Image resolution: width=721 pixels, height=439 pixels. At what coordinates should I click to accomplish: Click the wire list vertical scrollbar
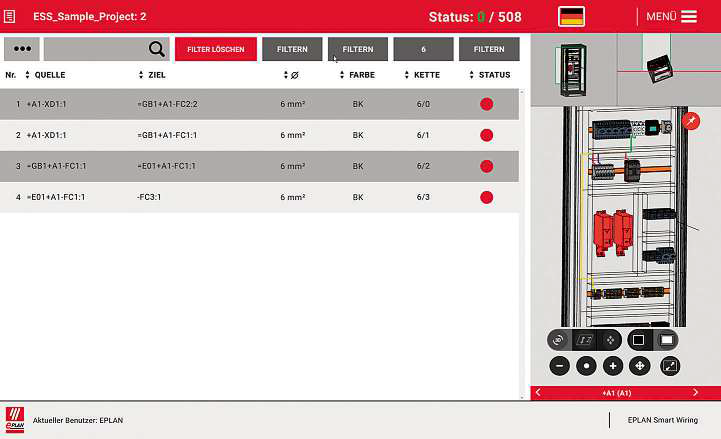521,244
